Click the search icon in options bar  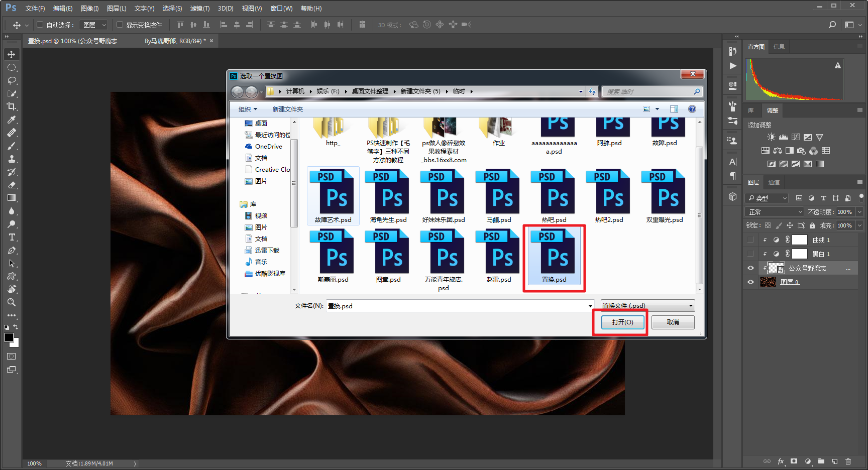[832, 25]
